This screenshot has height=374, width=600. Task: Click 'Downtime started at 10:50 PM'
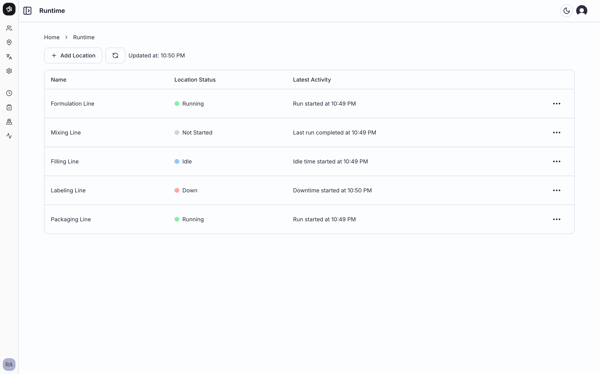point(332,190)
